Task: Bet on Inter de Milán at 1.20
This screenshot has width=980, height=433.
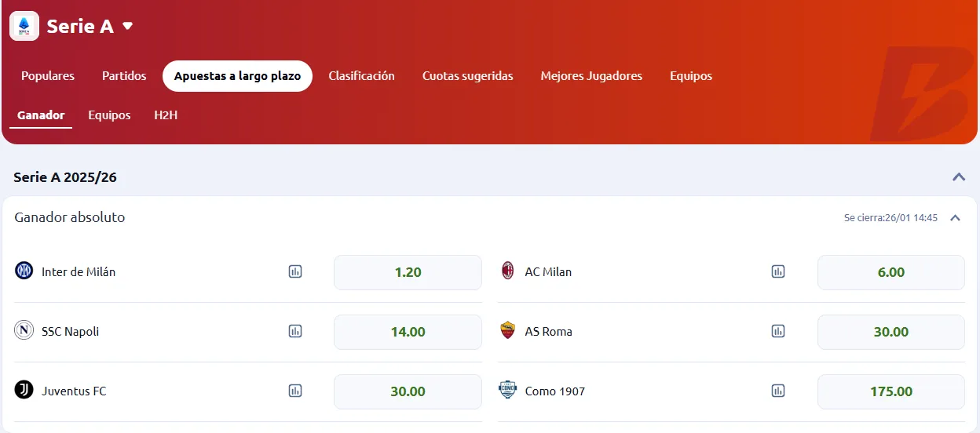Action: pyautogui.click(x=408, y=272)
